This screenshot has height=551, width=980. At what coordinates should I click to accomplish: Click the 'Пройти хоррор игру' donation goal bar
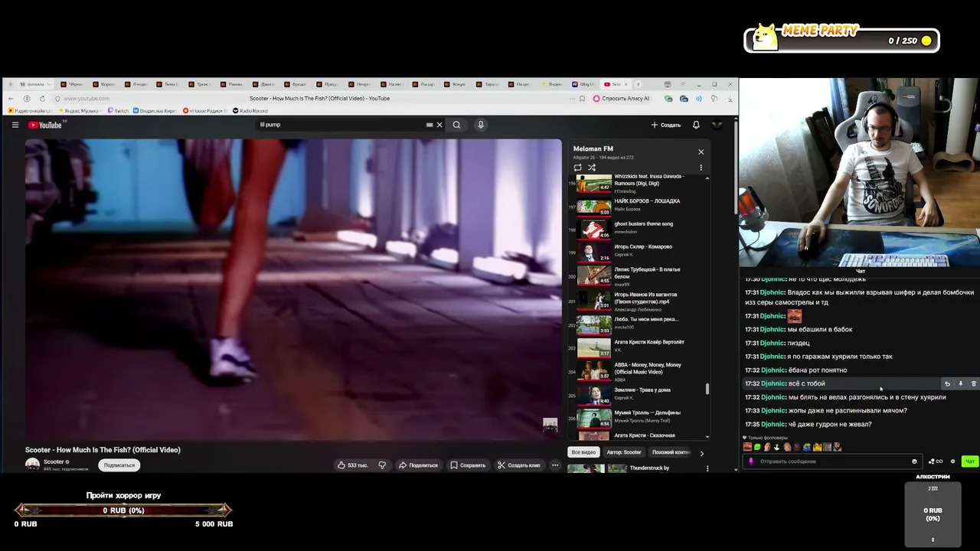click(123, 510)
